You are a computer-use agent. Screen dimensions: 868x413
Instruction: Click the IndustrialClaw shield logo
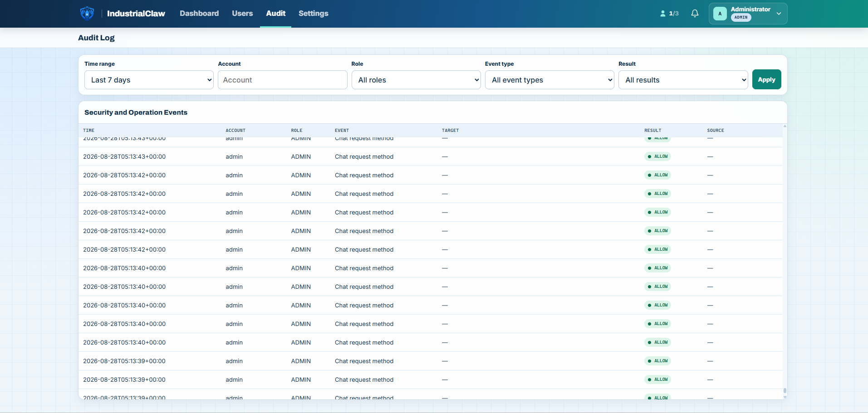pos(87,14)
